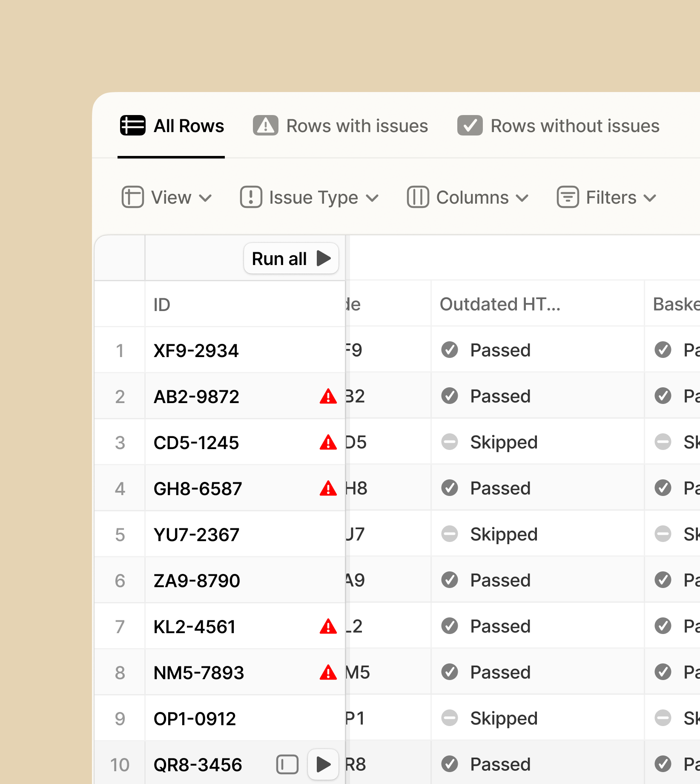The width and height of the screenshot is (700, 784).
Task: Click the QR8-3456 ID text
Action: tap(198, 765)
